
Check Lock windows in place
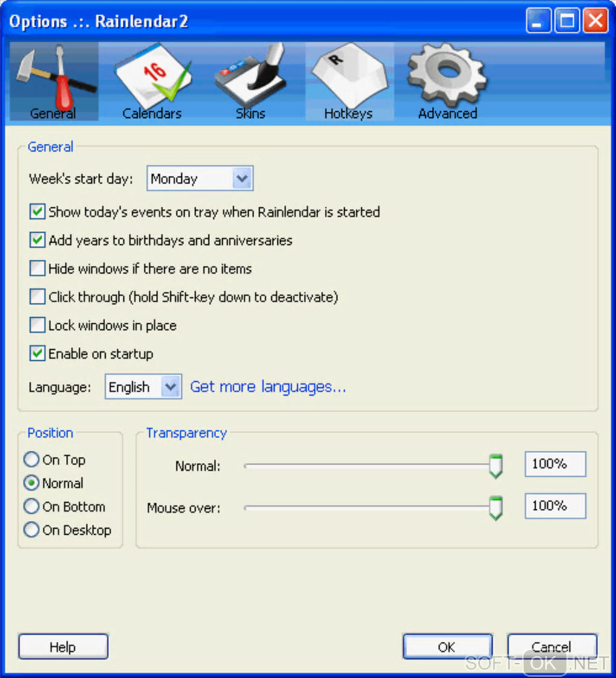tap(37, 325)
